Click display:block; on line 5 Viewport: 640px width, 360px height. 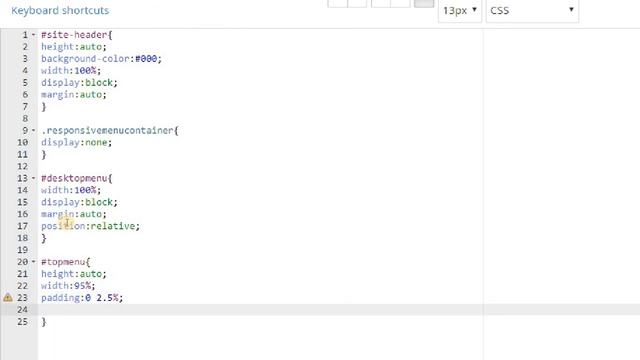click(x=79, y=82)
